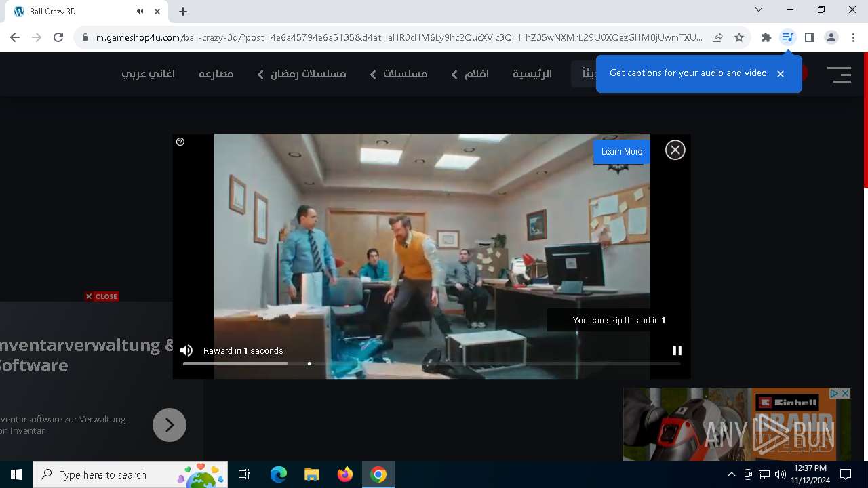This screenshot has height=488, width=868.
Task: Go back in browser history
Action: [x=15, y=37]
